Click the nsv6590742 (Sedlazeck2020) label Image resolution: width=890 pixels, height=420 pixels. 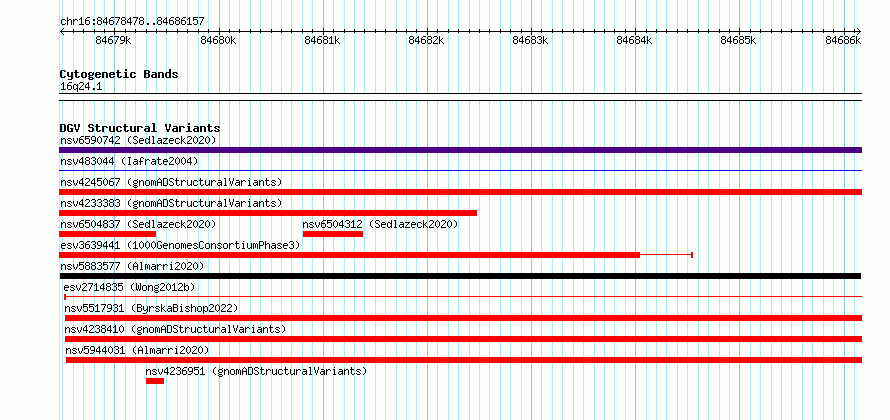point(138,140)
